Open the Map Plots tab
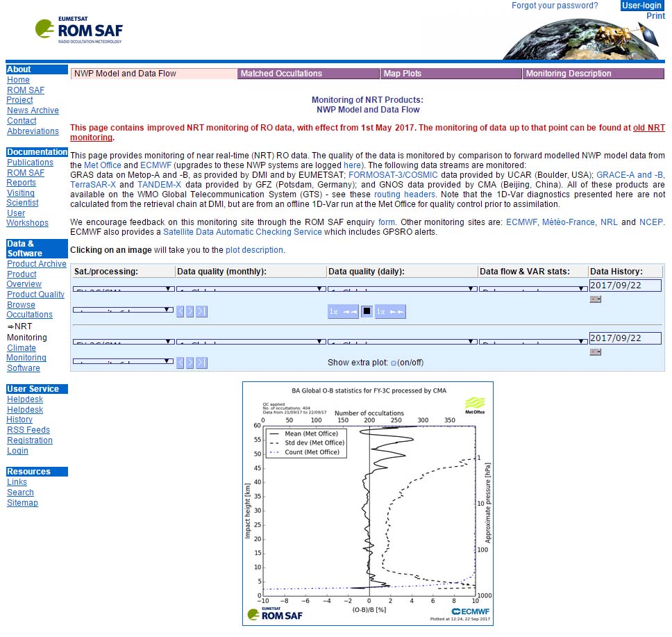The image size is (672, 637). tap(451, 74)
